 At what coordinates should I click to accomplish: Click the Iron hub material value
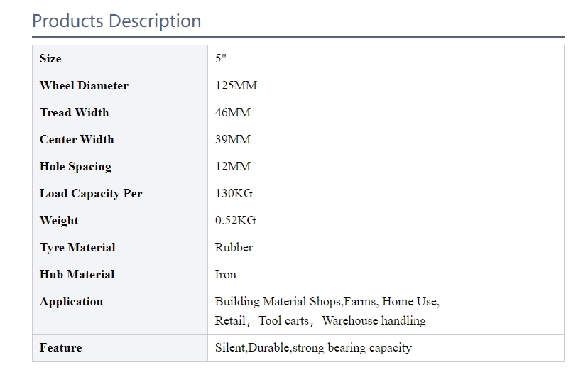pos(226,274)
